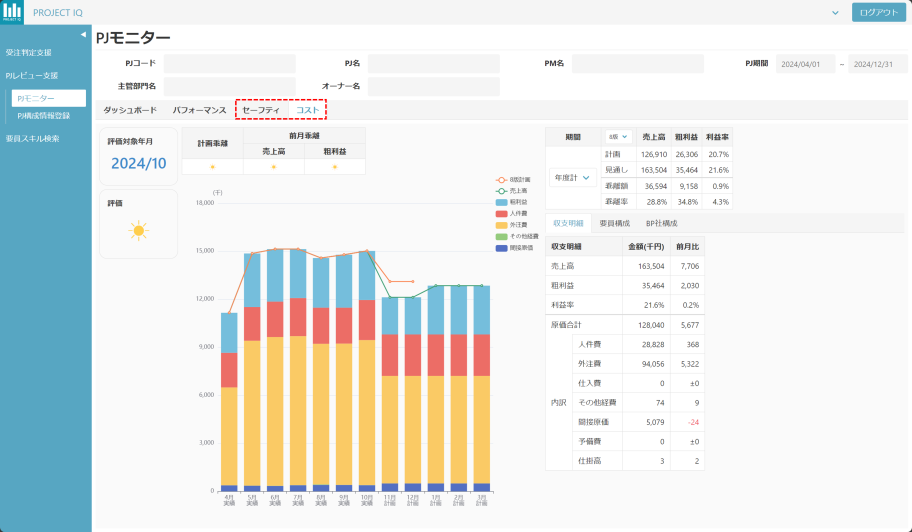Click the sun icon under 売上高 column
The width and height of the screenshot is (912, 532).
[x=273, y=167]
